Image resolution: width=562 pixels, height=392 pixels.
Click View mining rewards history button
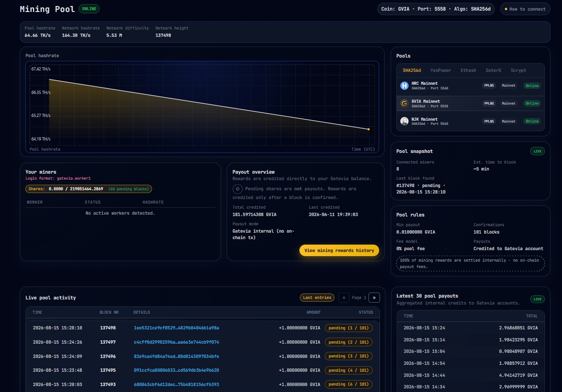(x=339, y=250)
